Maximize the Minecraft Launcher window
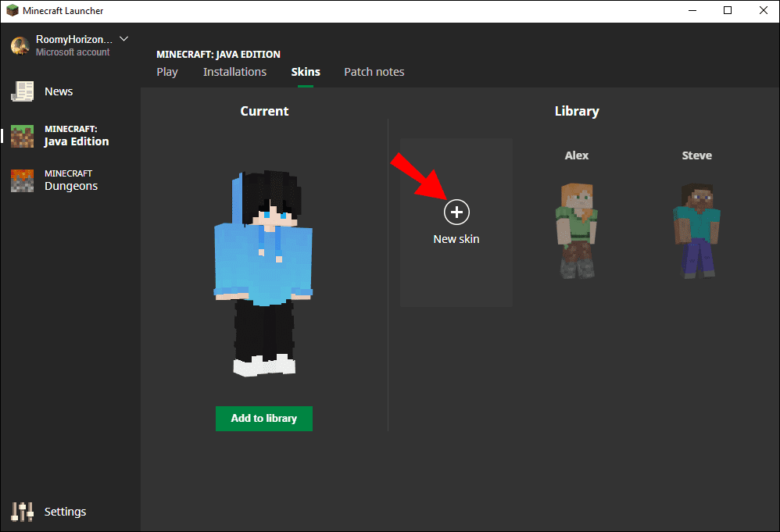This screenshot has height=532, width=780. tap(728, 11)
